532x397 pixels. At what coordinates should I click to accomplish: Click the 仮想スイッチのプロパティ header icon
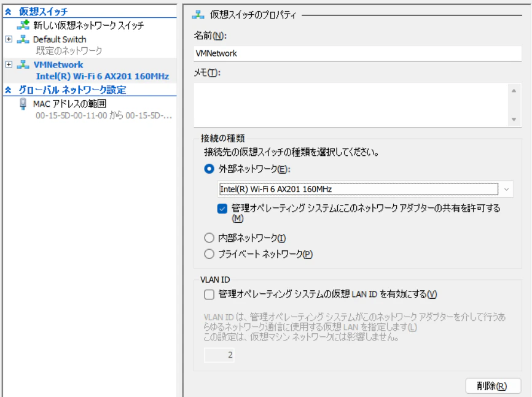point(198,15)
